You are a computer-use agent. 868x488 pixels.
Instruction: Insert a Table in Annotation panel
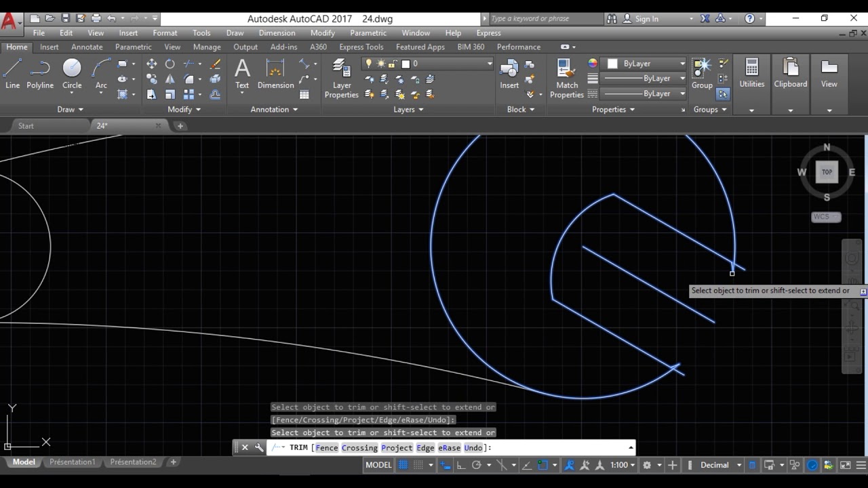304,95
